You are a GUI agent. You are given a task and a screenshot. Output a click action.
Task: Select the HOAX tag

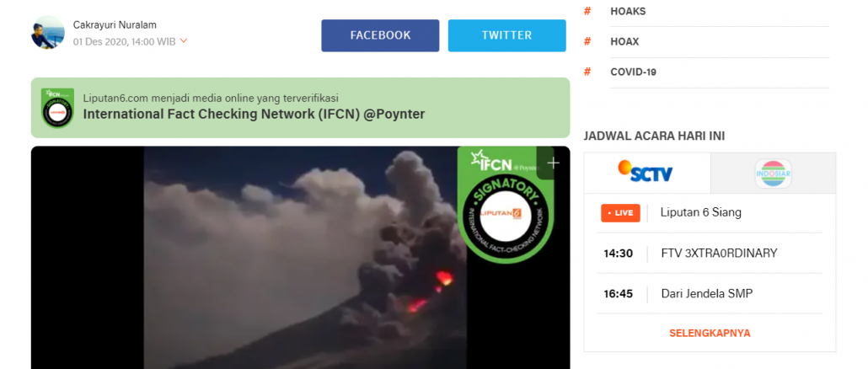click(624, 41)
